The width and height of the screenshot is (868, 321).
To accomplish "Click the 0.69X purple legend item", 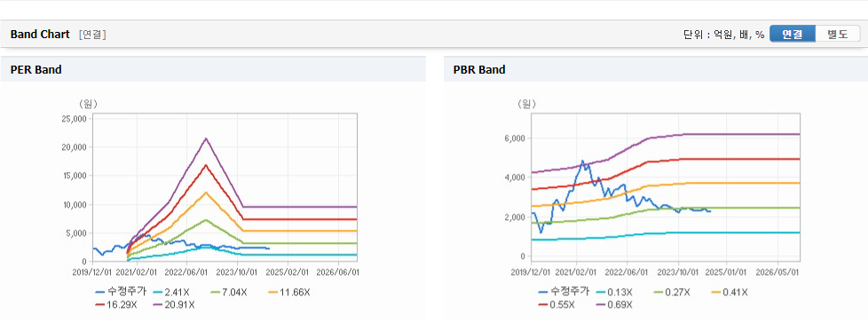I will coord(612,305).
